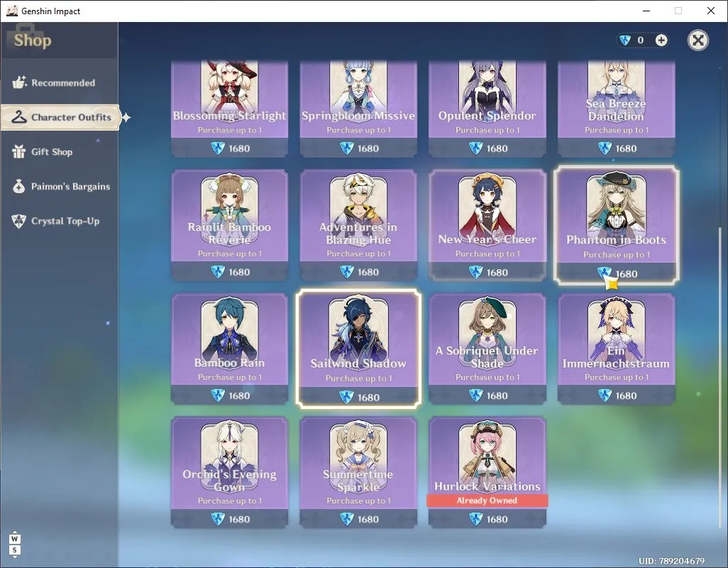
Task: Click crystal icon on A Sobriquet Under Shade price
Action: (x=476, y=395)
